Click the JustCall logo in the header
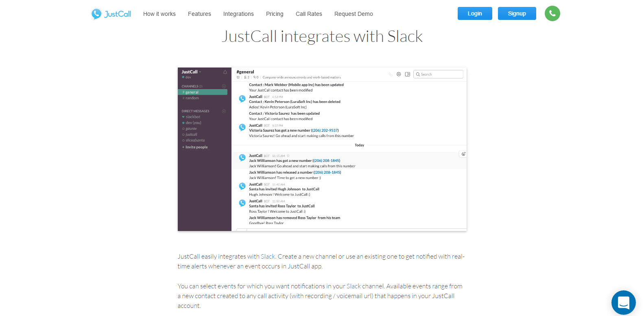This screenshot has width=644, height=316. coord(111,14)
